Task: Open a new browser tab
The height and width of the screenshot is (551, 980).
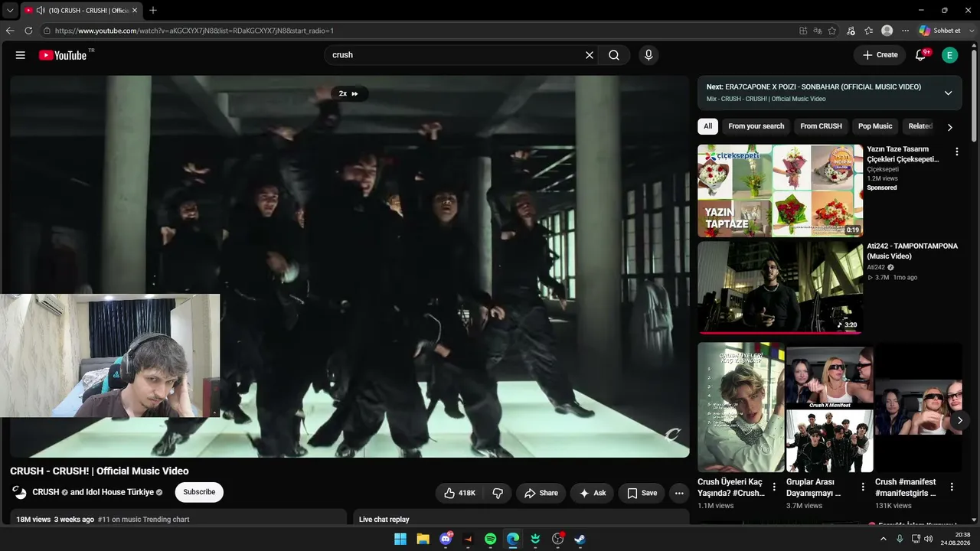Action: tap(153, 10)
